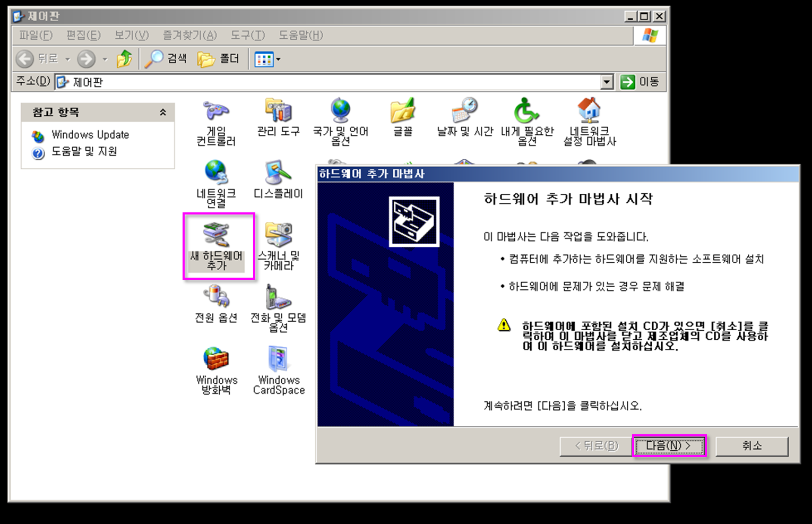Click 다음(N) in hardware wizard
The width and height of the screenshot is (812, 524).
click(x=669, y=446)
